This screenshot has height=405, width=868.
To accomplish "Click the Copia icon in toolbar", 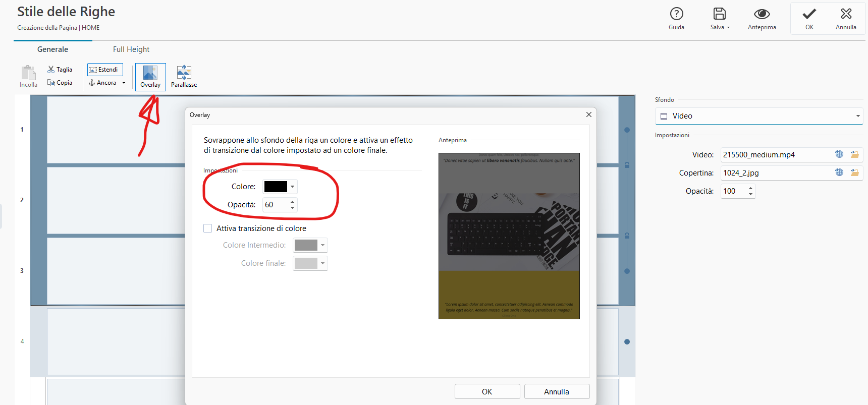I will tap(51, 83).
